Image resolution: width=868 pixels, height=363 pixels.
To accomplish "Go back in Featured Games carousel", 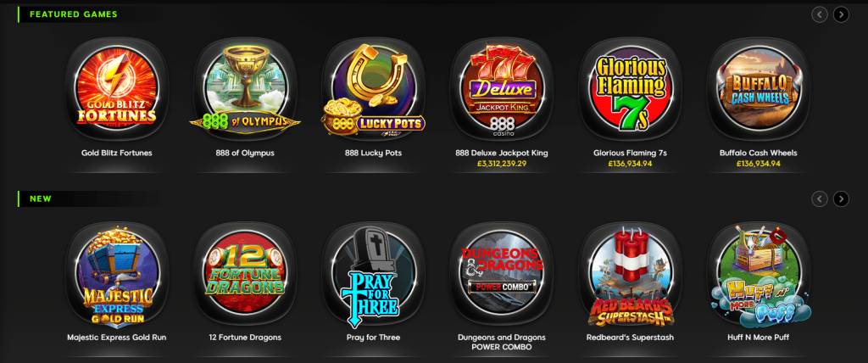I will coord(820,14).
